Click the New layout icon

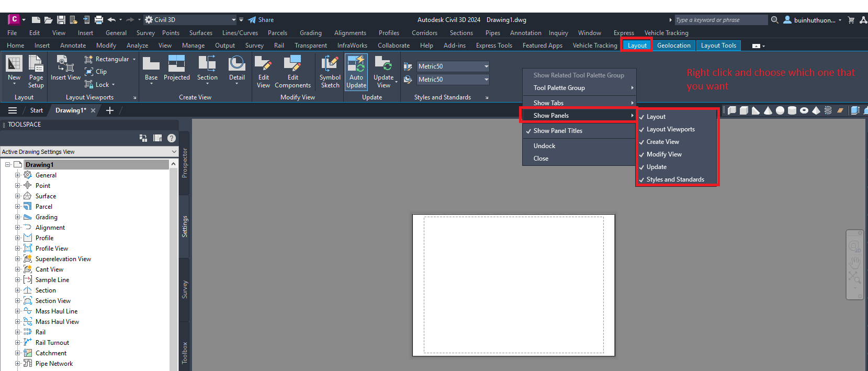pyautogui.click(x=14, y=64)
